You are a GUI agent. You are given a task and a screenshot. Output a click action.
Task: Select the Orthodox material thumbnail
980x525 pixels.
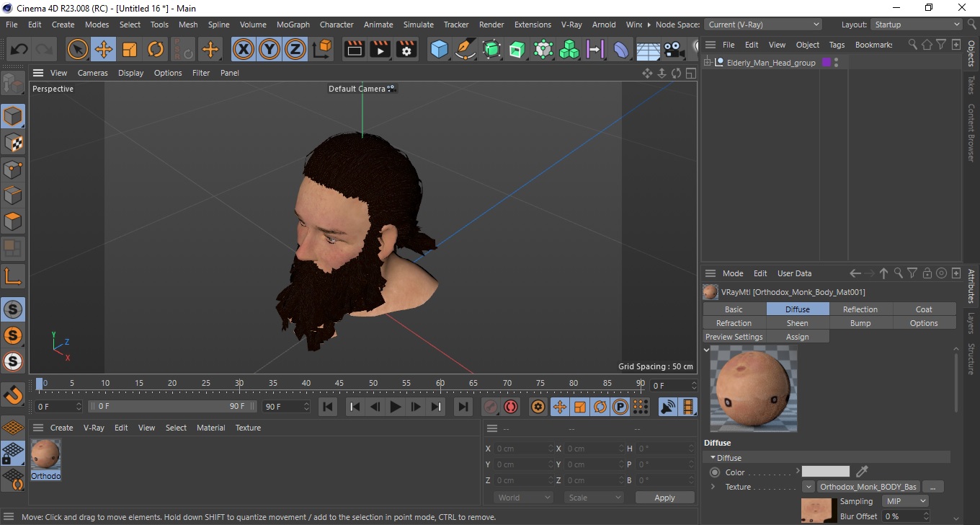pyautogui.click(x=45, y=454)
